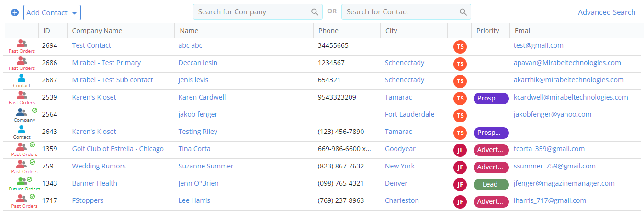This screenshot has width=644, height=211.
Task: Click the purple Prosp... badge for Testing Riley
Action: point(490,133)
